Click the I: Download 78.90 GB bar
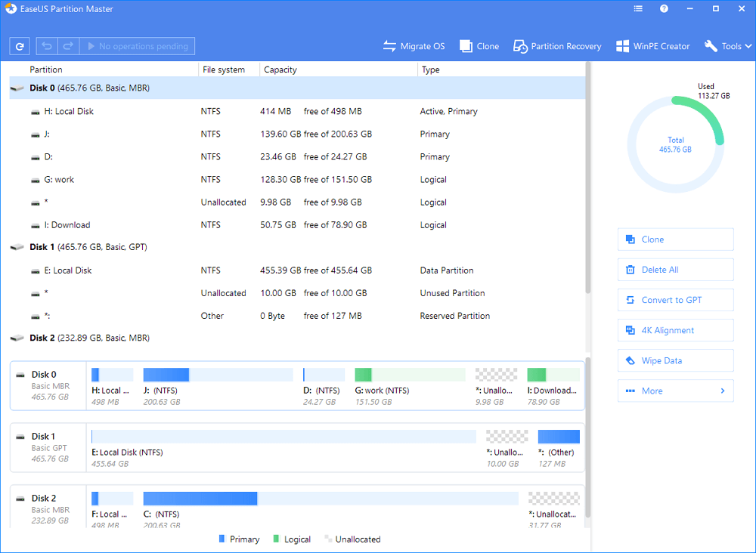Screen dimensions: 756x553 tap(553, 375)
